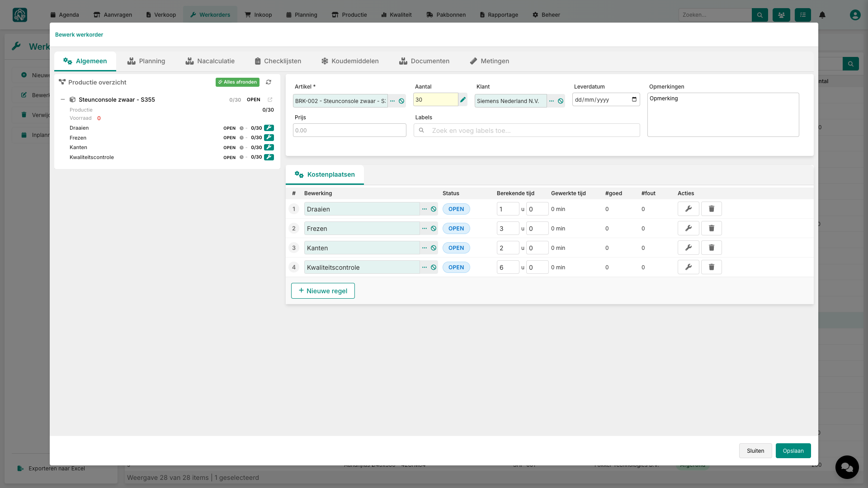This screenshot has height=488, width=868.
Task: Delete the Kwaliteitscontrole row with trash icon
Action: pos(712,267)
